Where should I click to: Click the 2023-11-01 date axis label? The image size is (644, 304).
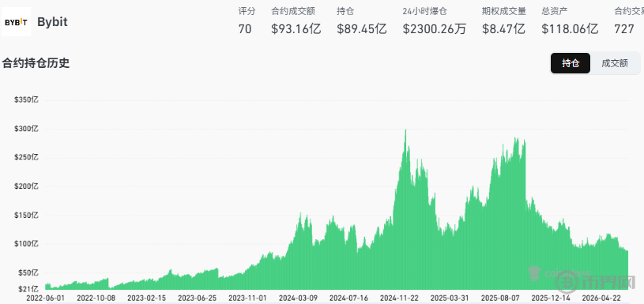point(247,298)
